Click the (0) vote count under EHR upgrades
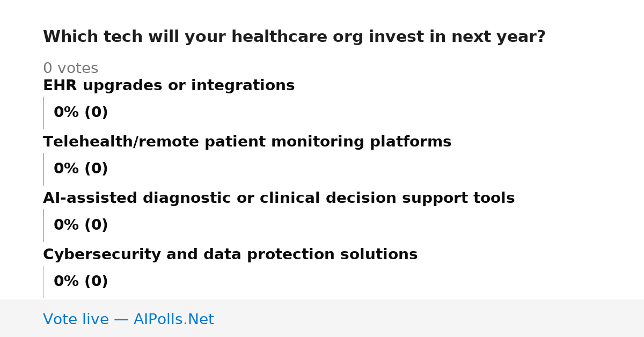 pos(96,113)
